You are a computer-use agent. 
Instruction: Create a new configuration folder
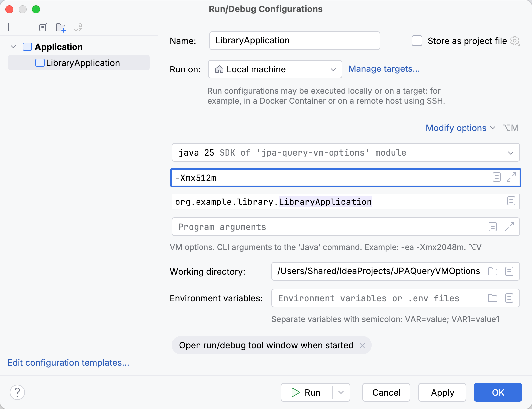[61, 27]
